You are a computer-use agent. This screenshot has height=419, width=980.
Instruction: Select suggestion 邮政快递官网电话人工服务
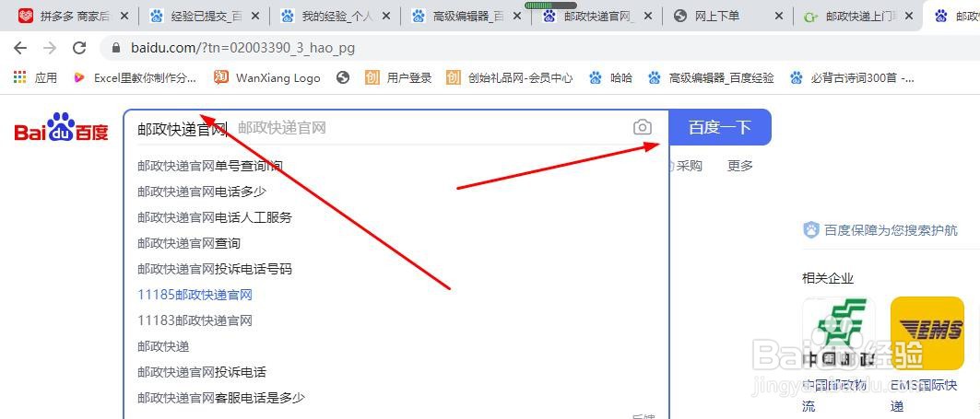[x=215, y=217]
